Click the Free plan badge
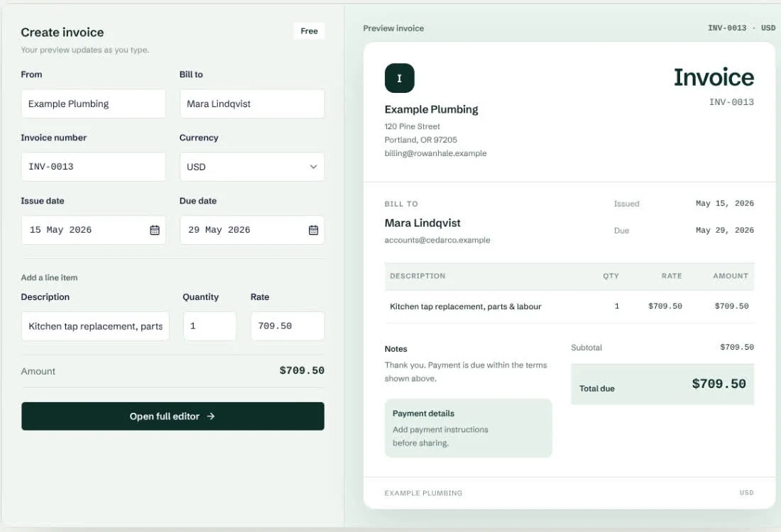Image resolution: width=781 pixels, height=532 pixels. pyautogui.click(x=310, y=31)
